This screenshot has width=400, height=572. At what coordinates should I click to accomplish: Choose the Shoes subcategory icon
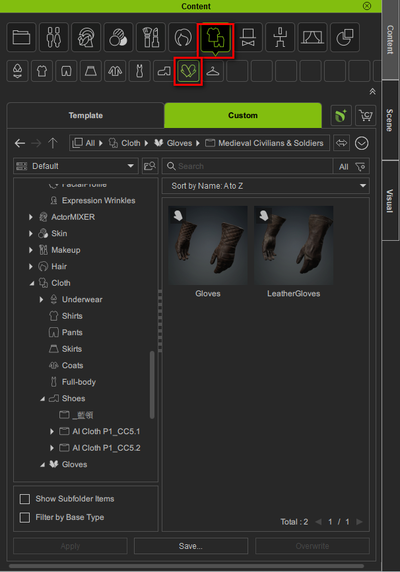(164, 71)
